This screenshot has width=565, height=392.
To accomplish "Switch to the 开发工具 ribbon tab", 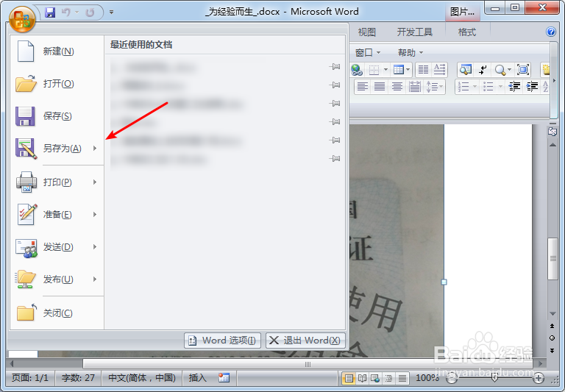I will point(415,32).
